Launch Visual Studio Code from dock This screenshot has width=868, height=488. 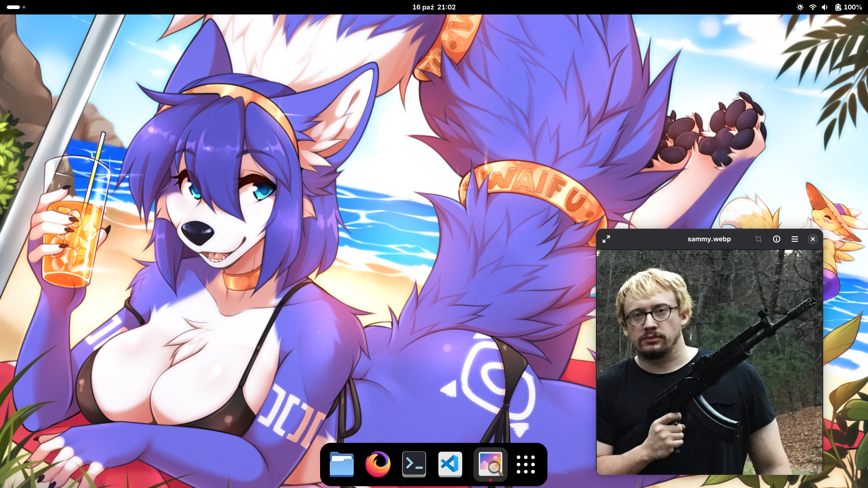[450, 464]
